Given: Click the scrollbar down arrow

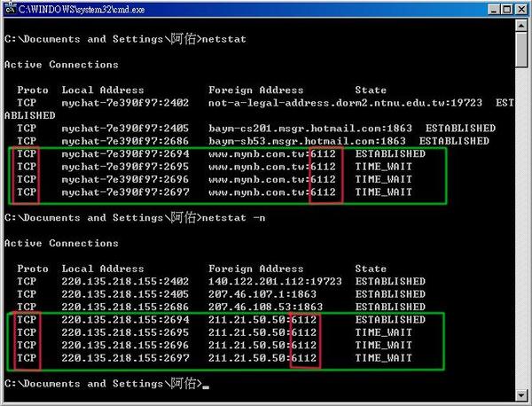Looking at the screenshot, I should point(520,395).
